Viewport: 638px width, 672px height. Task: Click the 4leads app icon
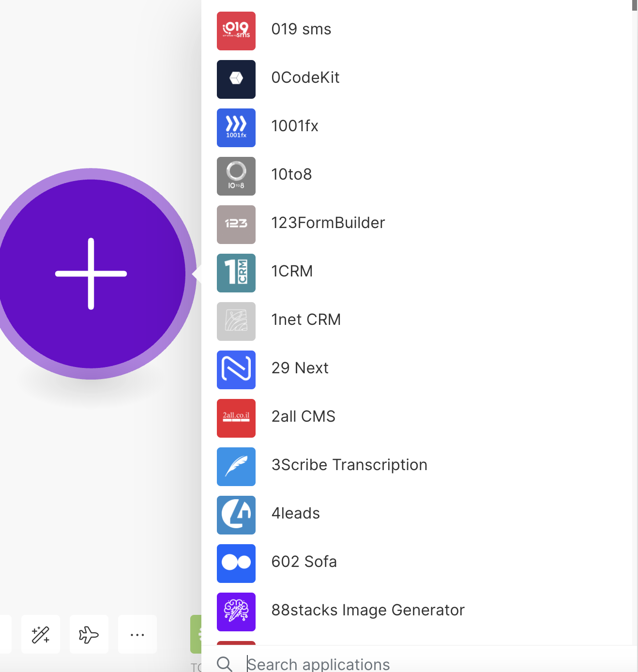pos(236,515)
